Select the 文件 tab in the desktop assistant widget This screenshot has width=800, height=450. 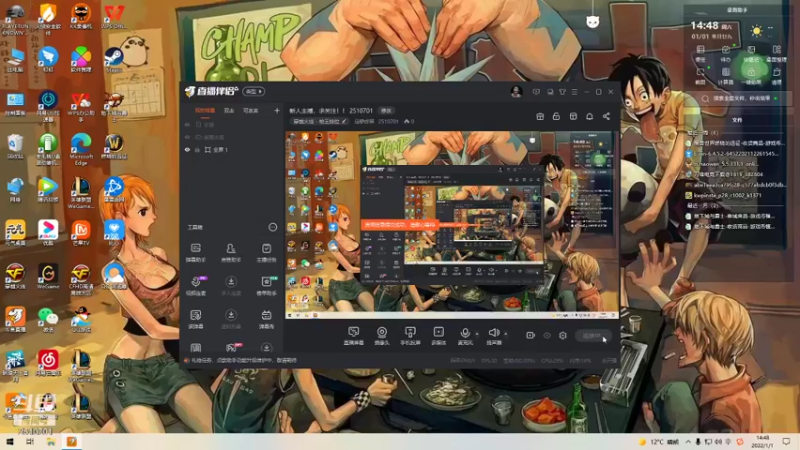pos(737,120)
